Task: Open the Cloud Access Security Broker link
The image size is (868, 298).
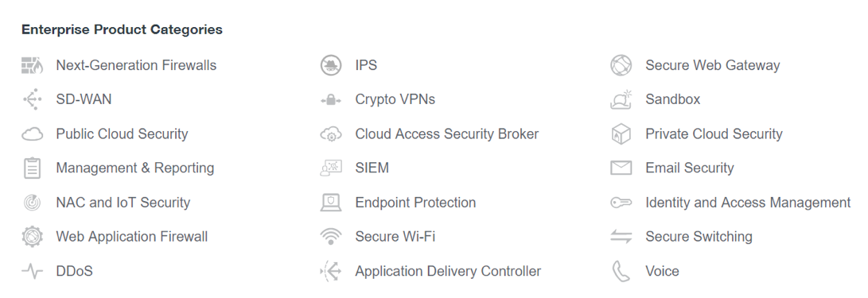Action: point(447,134)
